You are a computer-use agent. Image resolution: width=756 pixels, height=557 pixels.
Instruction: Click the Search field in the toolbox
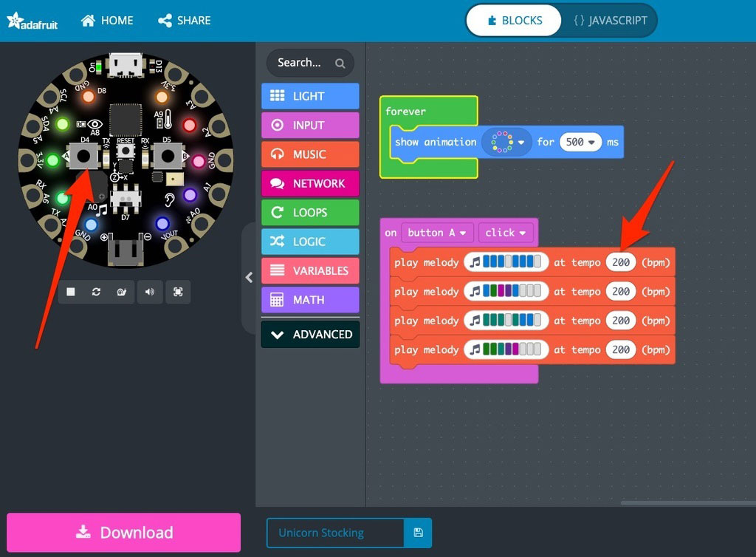coord(304,63)
